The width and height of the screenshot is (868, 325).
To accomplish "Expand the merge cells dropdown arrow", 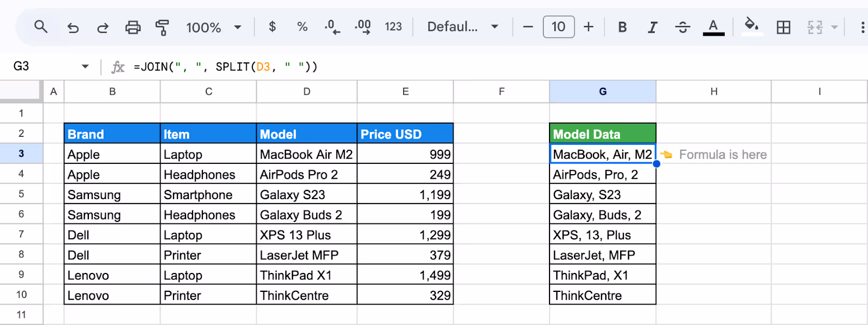I will [x=834, y=27].
